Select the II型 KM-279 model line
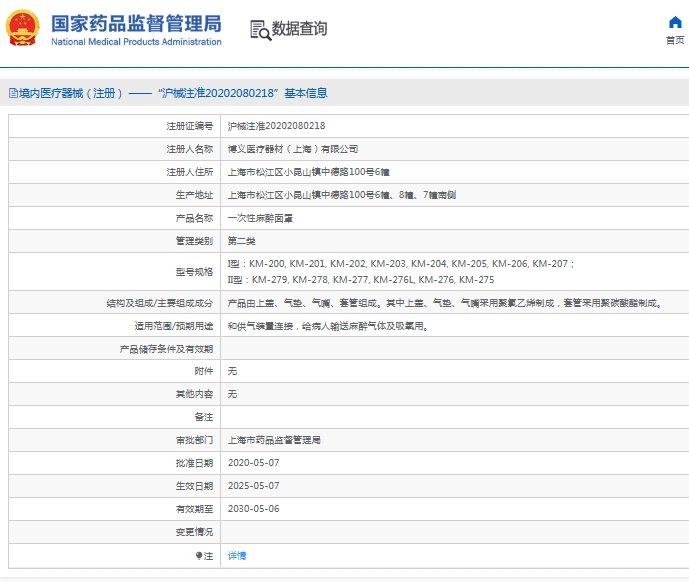 361,280
